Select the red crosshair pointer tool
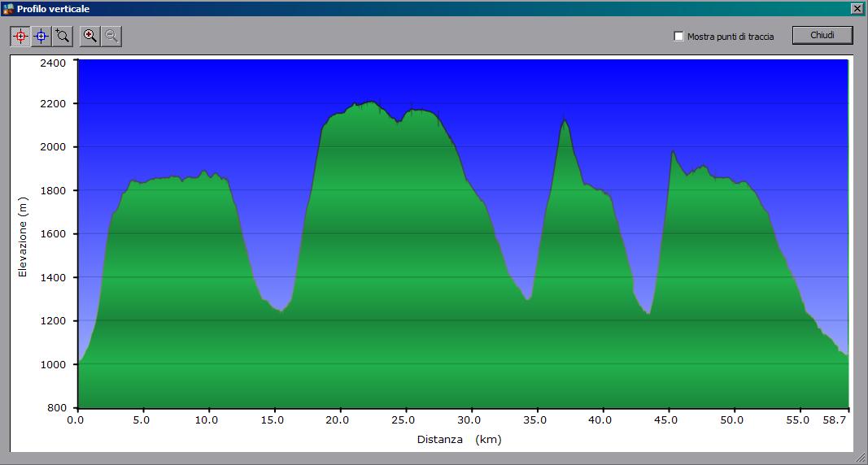868x465 pixels. point(20,37)
